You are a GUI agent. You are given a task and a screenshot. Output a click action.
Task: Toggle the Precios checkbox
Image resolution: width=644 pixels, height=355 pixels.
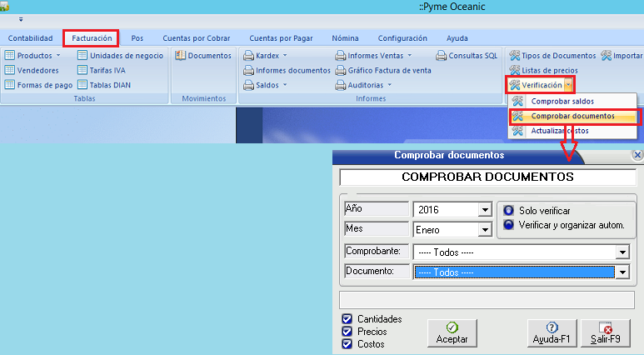(x=347, y=331)
